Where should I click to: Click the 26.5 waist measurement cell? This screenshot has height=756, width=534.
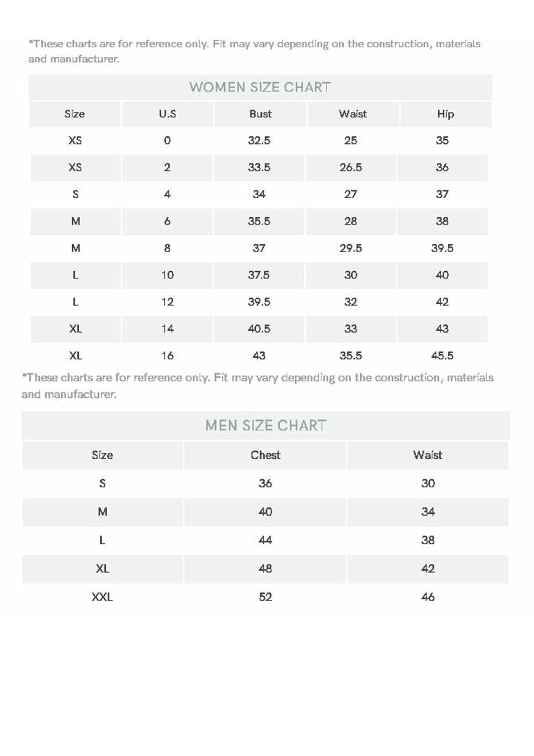click(351, 167)
